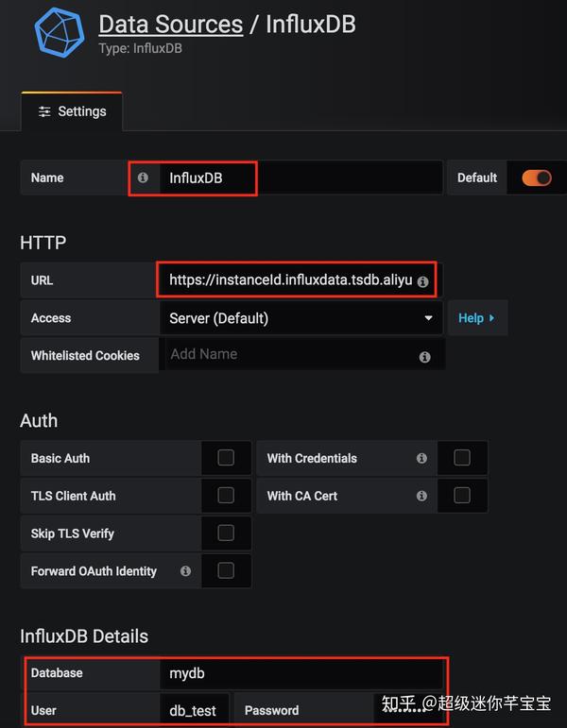Click the "Auth" section heading
This screenshot has height=728, width=567.
click(39, 420)
